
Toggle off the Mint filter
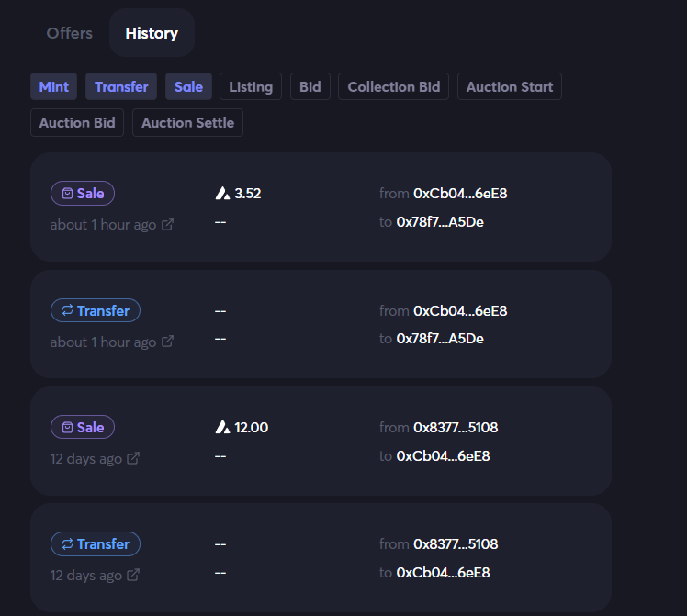(54, 86)
